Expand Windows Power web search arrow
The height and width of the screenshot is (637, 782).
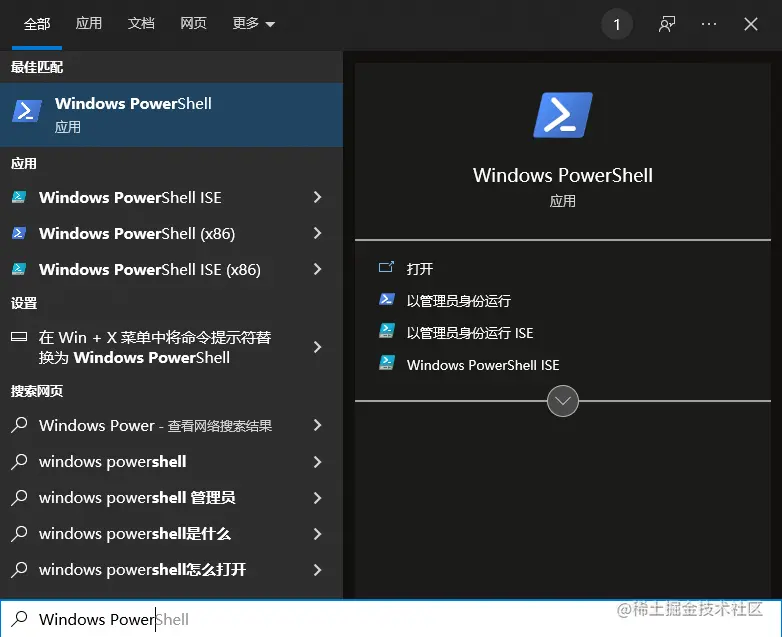pos(317,425)
